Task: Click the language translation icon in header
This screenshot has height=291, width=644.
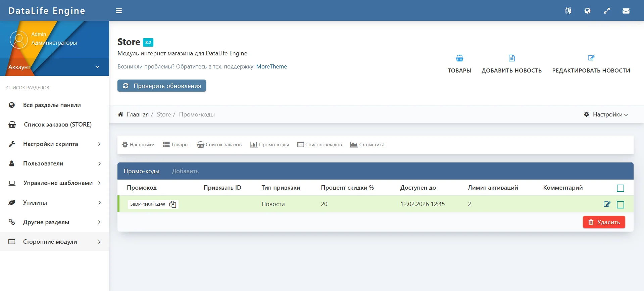Action: tap(568, 11)
